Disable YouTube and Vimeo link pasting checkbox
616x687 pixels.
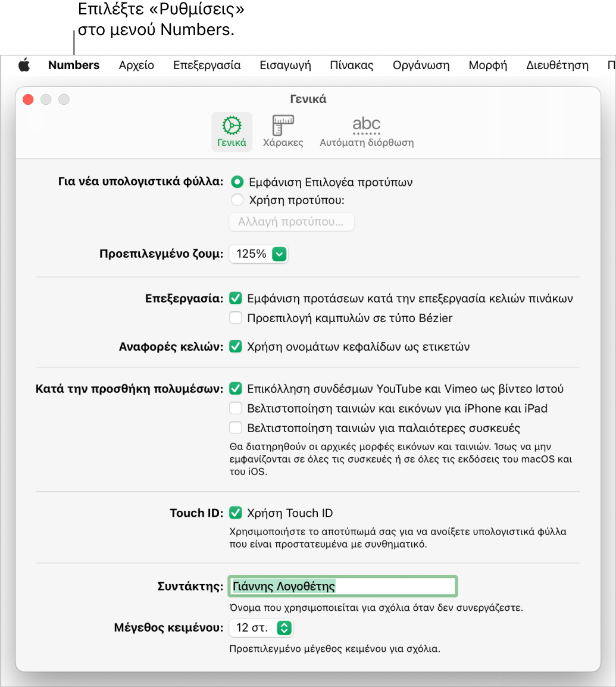(236, 389)
